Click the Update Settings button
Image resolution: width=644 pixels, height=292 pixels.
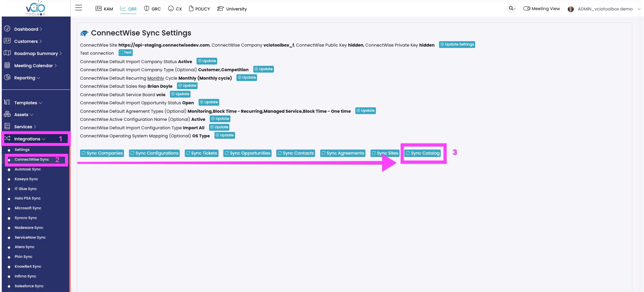(x=457, y=45)
